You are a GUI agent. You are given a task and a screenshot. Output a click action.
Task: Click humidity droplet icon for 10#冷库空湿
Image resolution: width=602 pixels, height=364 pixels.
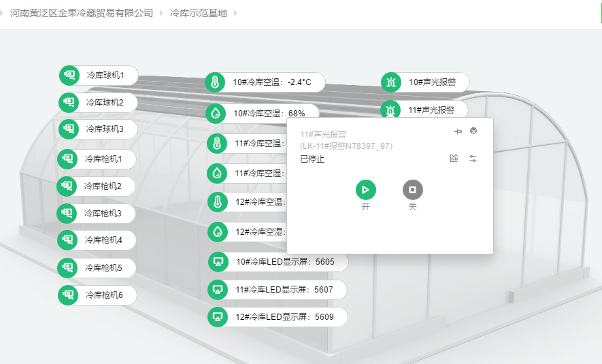[x=216, y=114]
